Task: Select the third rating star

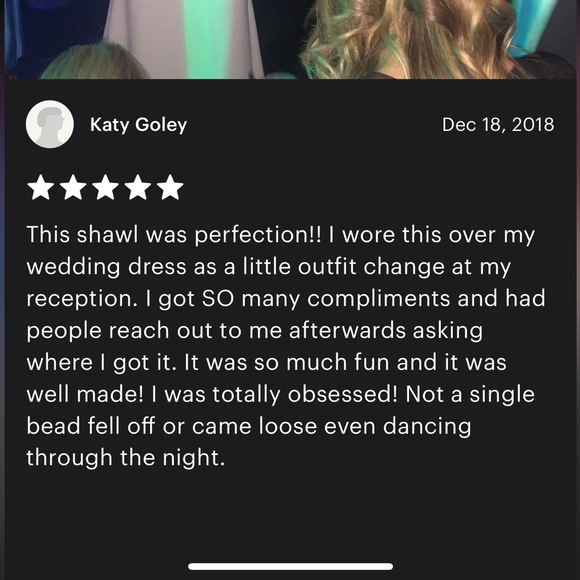Action: click(105, 187)
